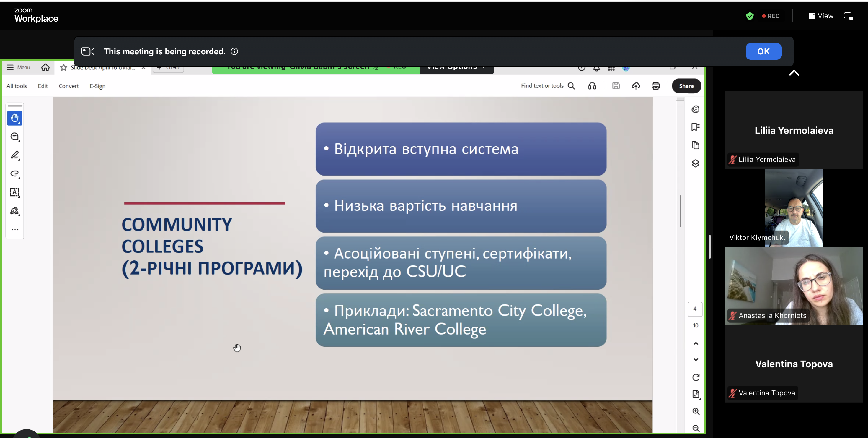Select the Add comment tool
868x438 pixels.
pyautogui.click(x=14, y=137)
